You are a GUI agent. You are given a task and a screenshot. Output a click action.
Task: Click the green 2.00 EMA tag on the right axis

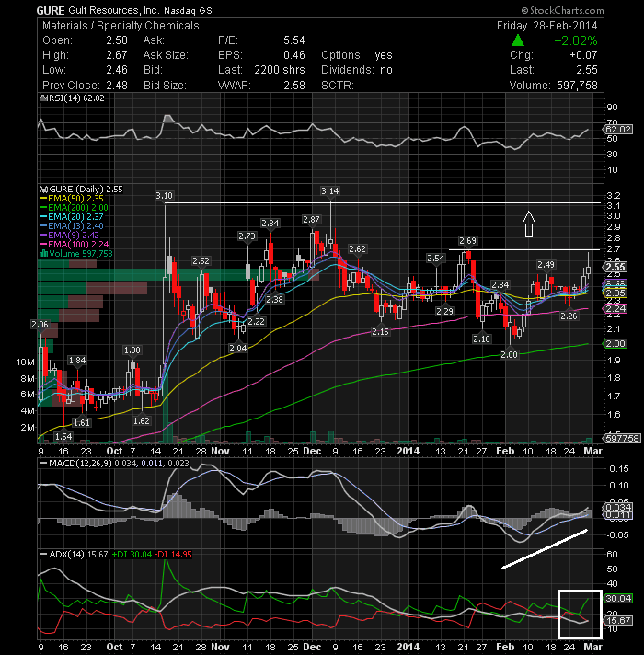tap(615, 344)
